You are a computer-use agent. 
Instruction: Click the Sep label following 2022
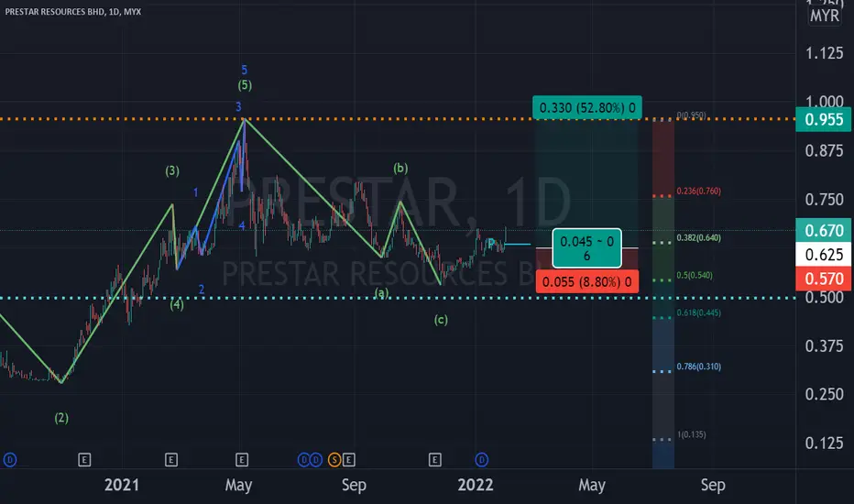pyautogui.click(x=712, y=485)
